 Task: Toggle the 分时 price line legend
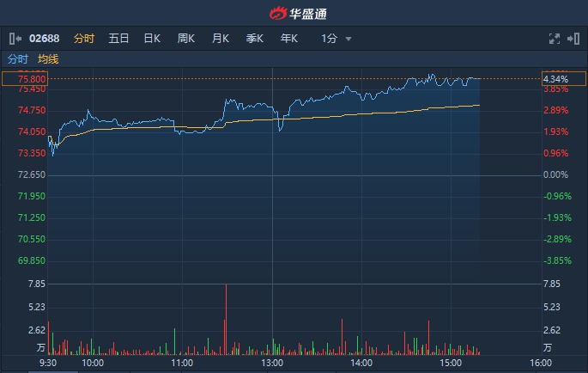tap(18, 59)
